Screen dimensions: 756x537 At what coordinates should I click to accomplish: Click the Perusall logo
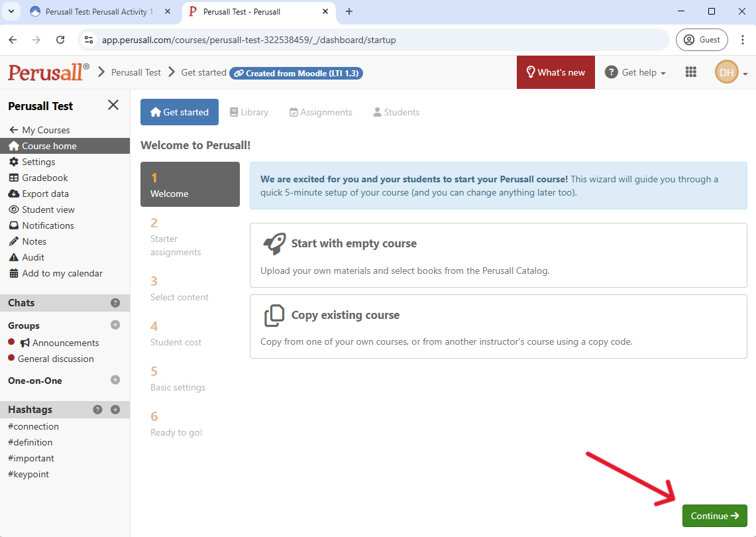pos(47,72)
